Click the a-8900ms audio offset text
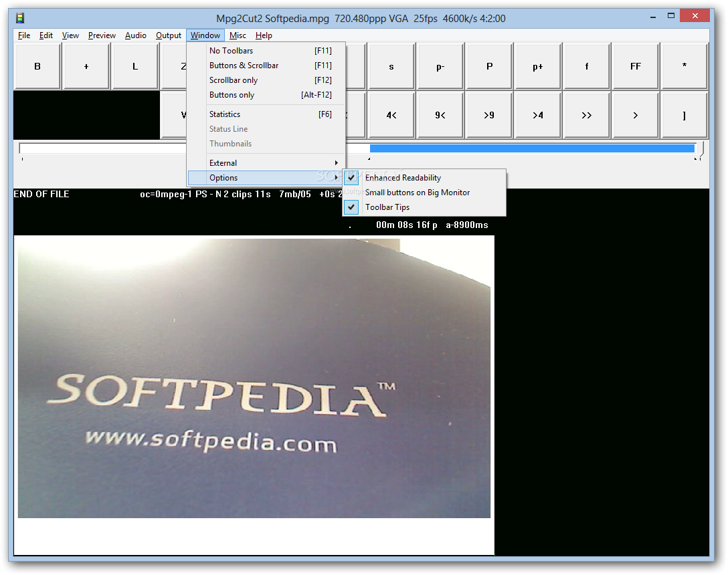This screenshot has height=575, width=728. pyautogui.click(x=467, y=225)
